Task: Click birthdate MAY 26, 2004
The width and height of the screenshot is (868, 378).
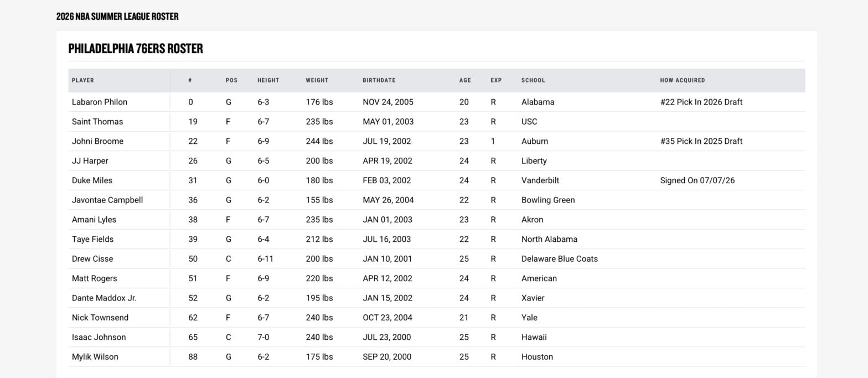Action: [x=388, y=200]
